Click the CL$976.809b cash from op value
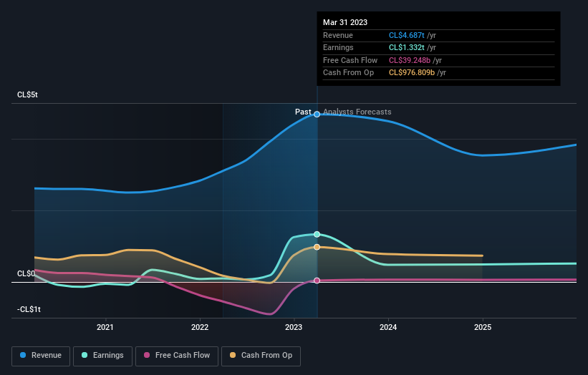 412,73
